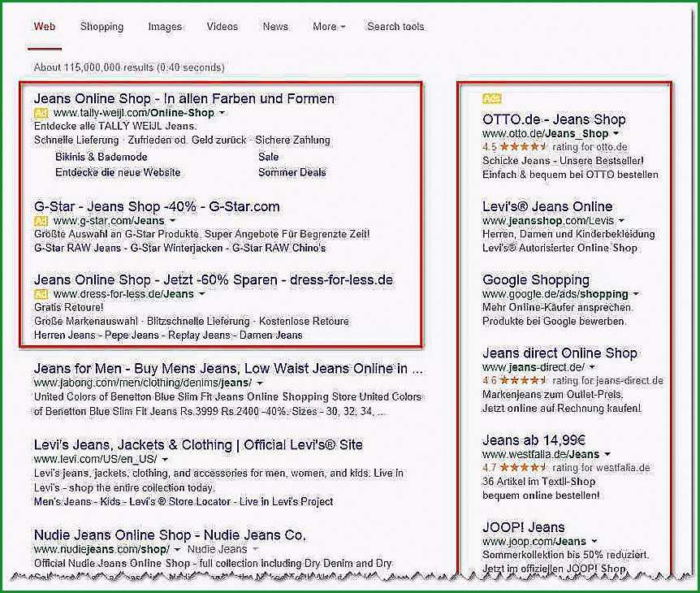
Task: Open 'JOOP! Jeans' sidebar ad
Action: tap(523, 527)
